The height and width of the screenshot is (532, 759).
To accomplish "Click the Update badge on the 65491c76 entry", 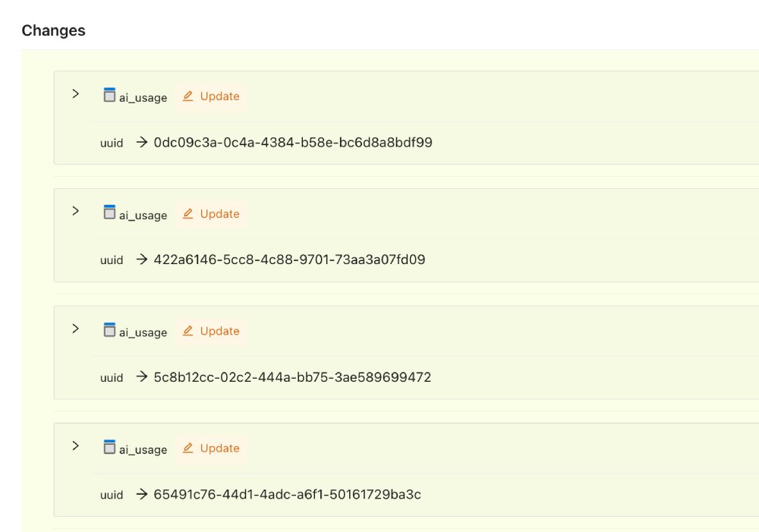I will (211, 449).
